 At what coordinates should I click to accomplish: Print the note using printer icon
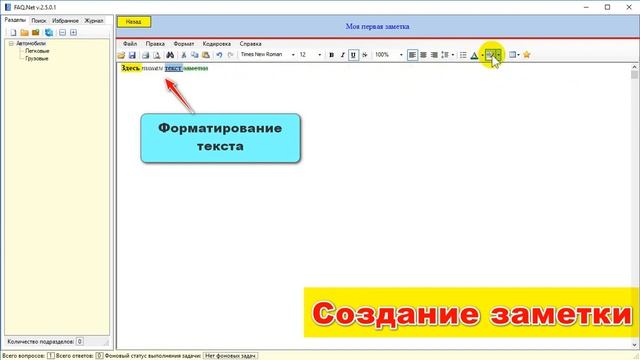click(x=145, y=55)
